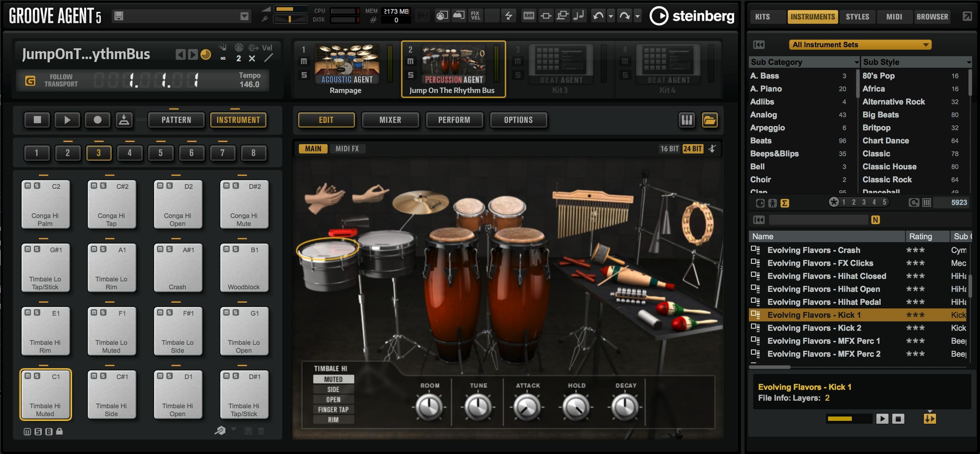Click the MIDI reset lightning icon
This screenshot has width=980, height=454.
pos(508,15)
